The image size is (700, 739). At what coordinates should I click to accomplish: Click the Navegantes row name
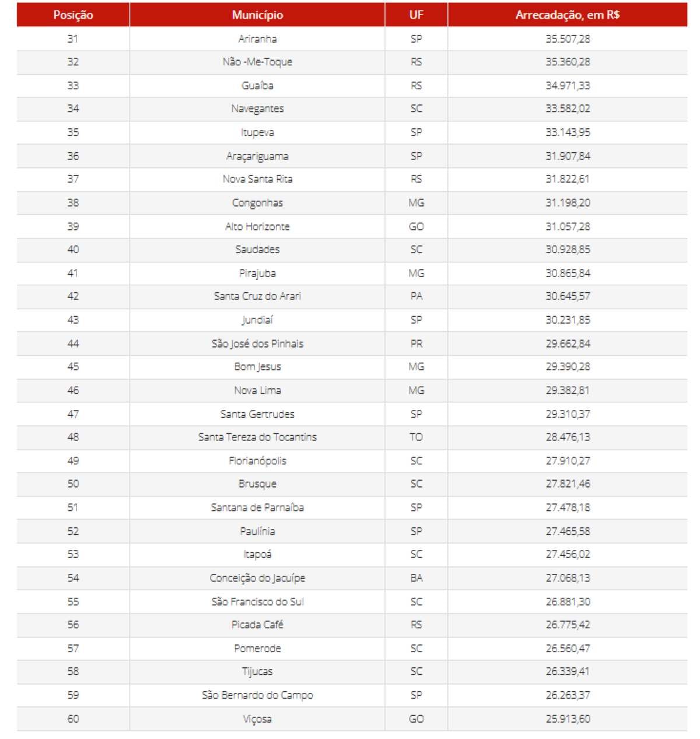click(x=257, y=108)
